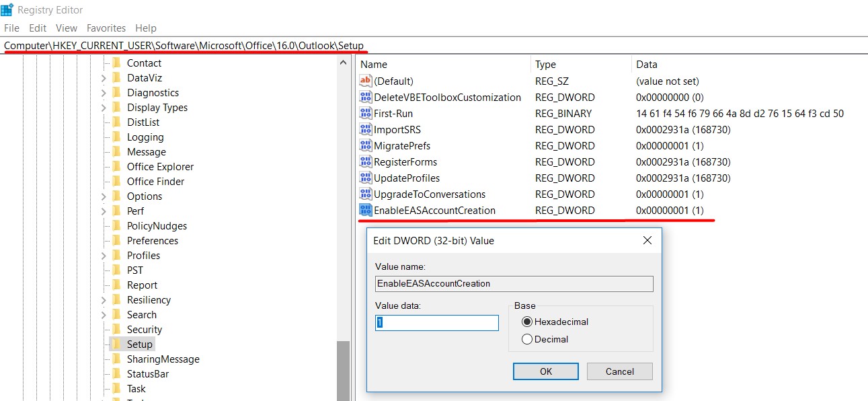This screenshot has width=868, height=401.
Task: Expand the Diagnostics key
Action: pos(104,93)
